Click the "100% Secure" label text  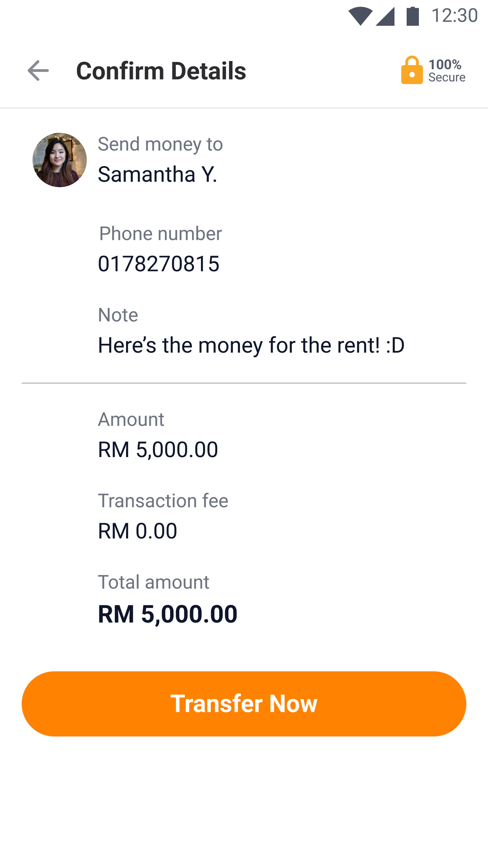tap(447, 71)
